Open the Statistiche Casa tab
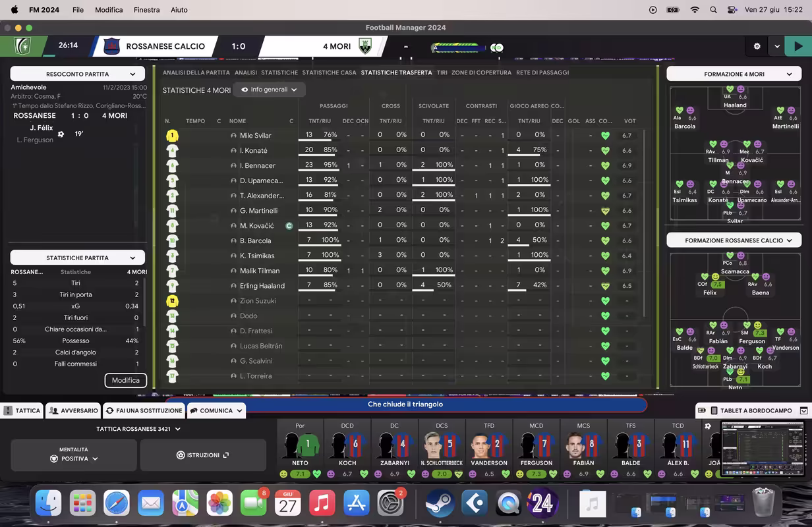The image size is (812, 527). click(329, 72)
